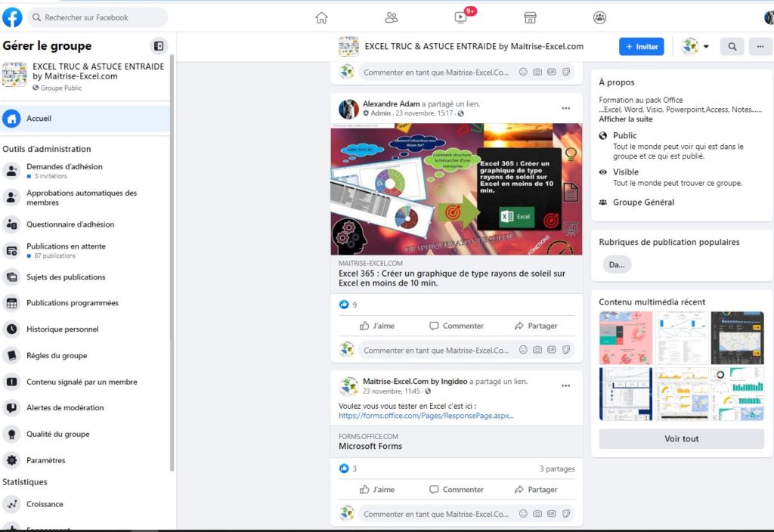Insert emoji in Alexandre Adam post comment box
Viewport: 774px width, 532px height.
(523, 350)
